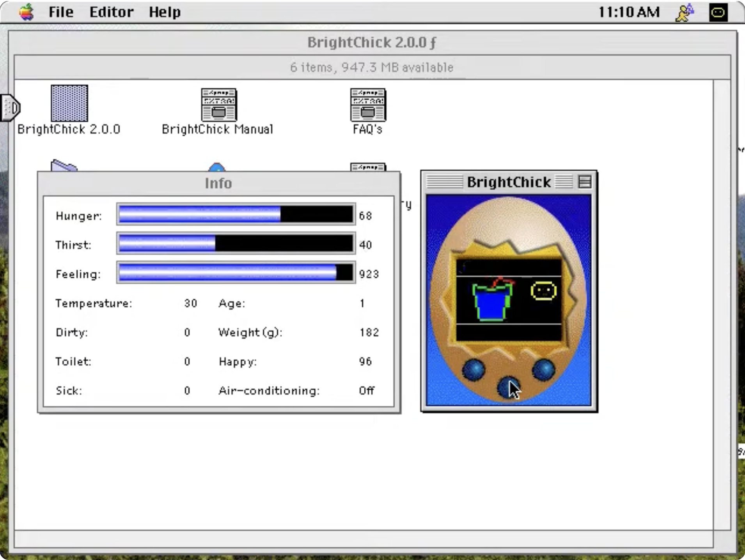Click the partly hidden folder icon behind Info

[x=64, y=166]
